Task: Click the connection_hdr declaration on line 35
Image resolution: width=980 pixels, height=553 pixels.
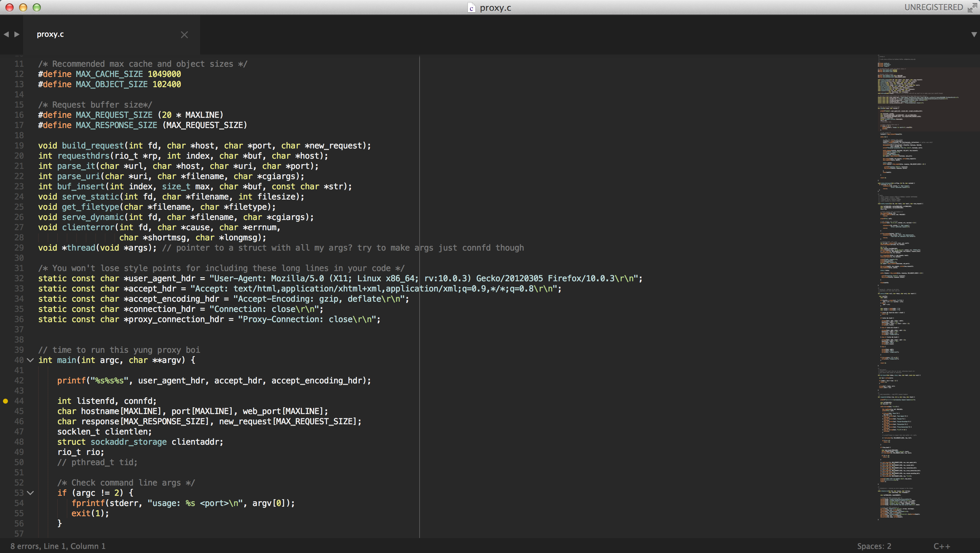Action: coord(181,310)
